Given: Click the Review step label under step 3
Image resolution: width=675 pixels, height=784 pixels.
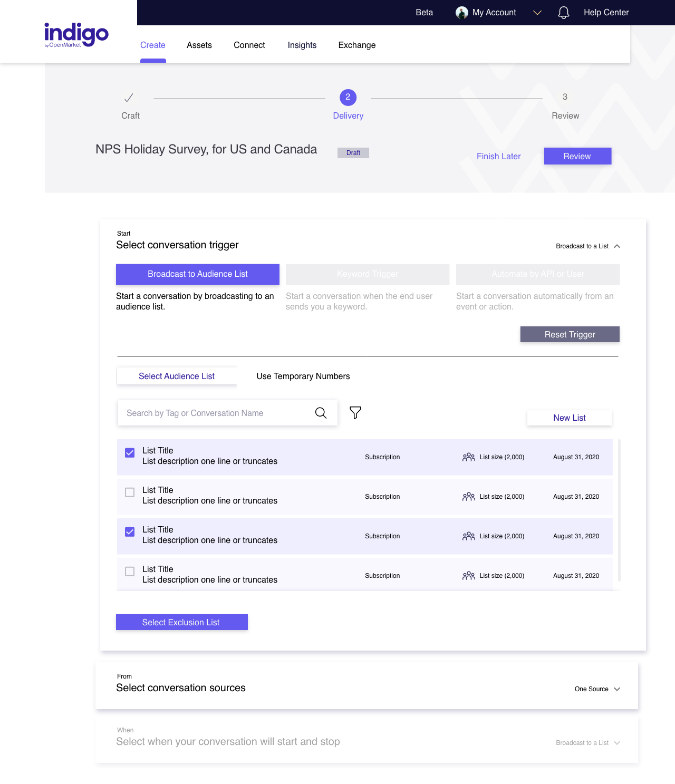Looking at the screenshot, I should (x=565, y=116).
